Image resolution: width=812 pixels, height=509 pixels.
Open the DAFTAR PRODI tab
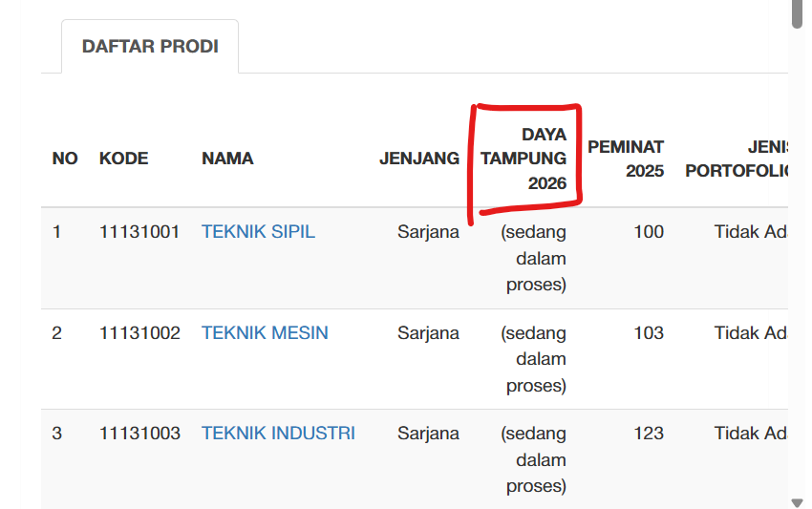[x=150, y=46]
